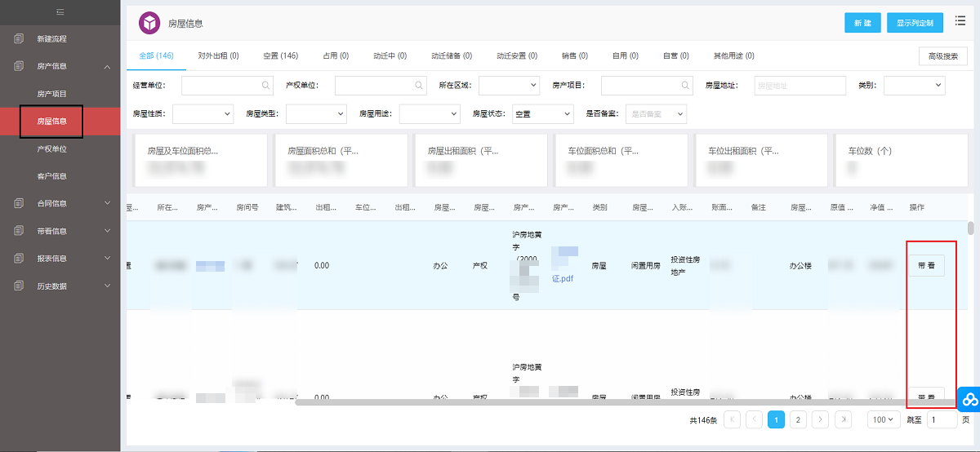Open 高级搜索 advanced search
The width and height of the screenshot is (980, 452).
point(943,56)
